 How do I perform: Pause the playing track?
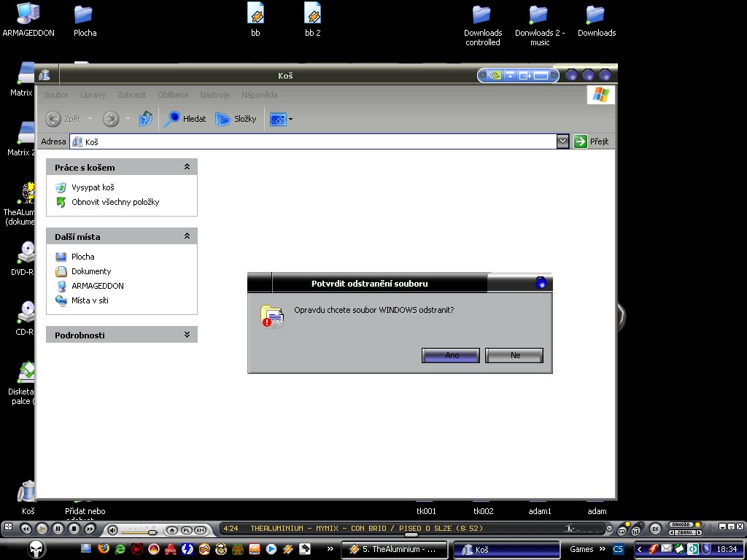(x=58, y=529)
